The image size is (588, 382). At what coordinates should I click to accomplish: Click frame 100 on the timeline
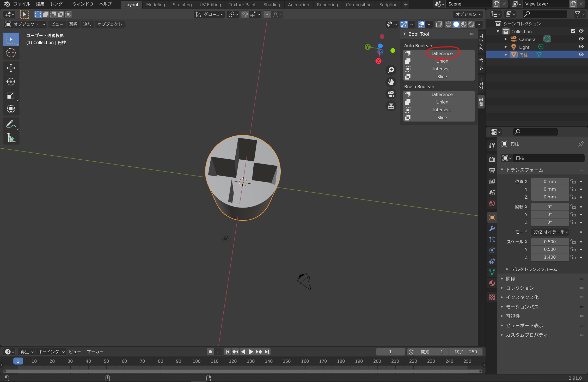[x=197, y=361]
